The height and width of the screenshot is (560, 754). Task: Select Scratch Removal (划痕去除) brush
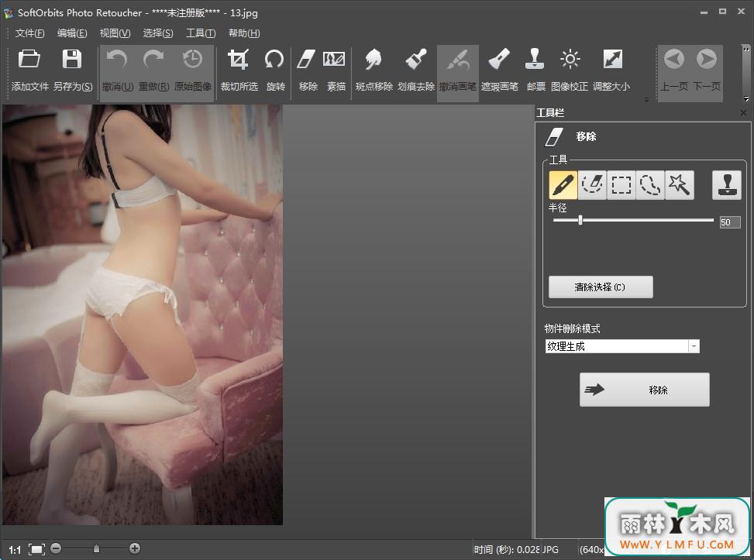click(416, 59)
